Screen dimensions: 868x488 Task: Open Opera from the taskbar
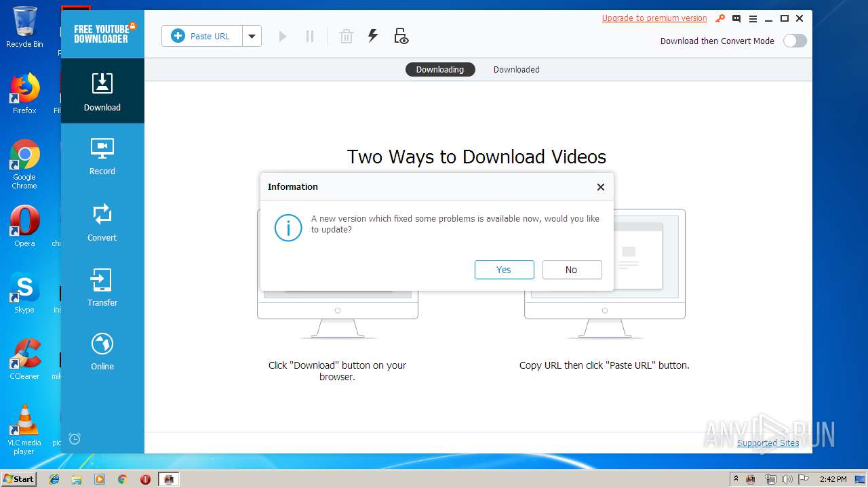(x=145, y=479)
